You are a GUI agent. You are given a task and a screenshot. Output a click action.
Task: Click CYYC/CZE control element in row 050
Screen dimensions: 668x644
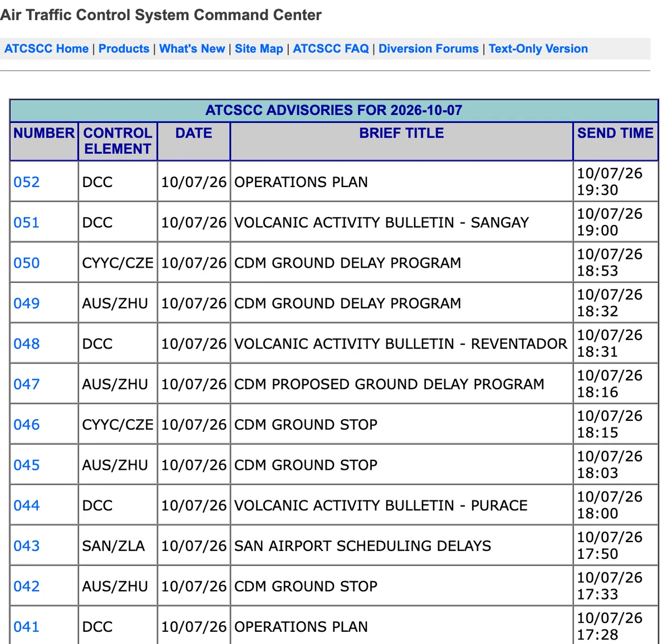click(117, 263)
